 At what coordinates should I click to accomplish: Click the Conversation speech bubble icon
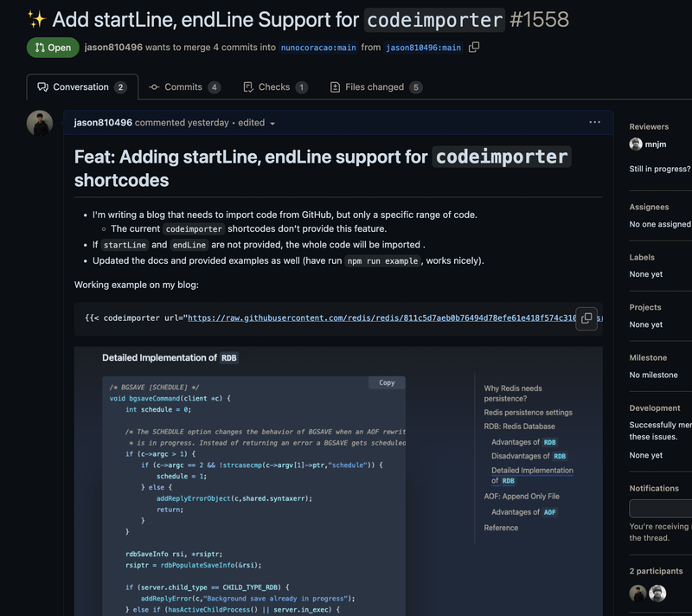(44, 87)
